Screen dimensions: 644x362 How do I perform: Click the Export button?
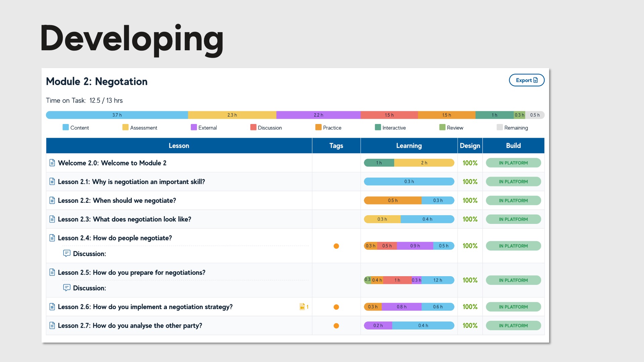(527, 80)
